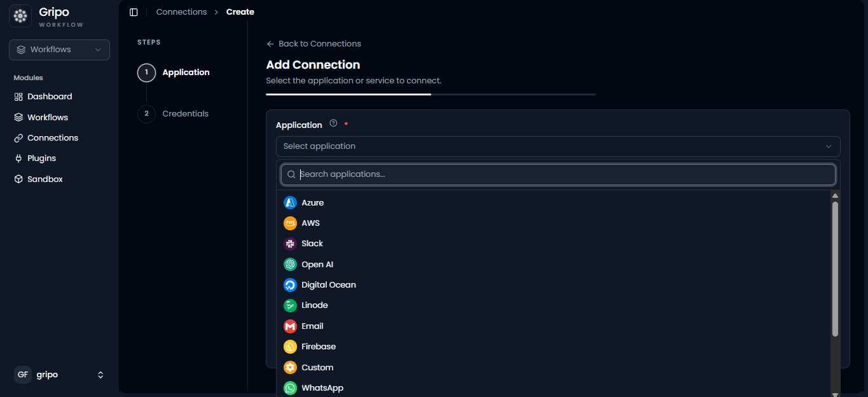Screen dimensions: 868x397
Task: Open the Select application dropdown
Action: [x=558, y=146]
